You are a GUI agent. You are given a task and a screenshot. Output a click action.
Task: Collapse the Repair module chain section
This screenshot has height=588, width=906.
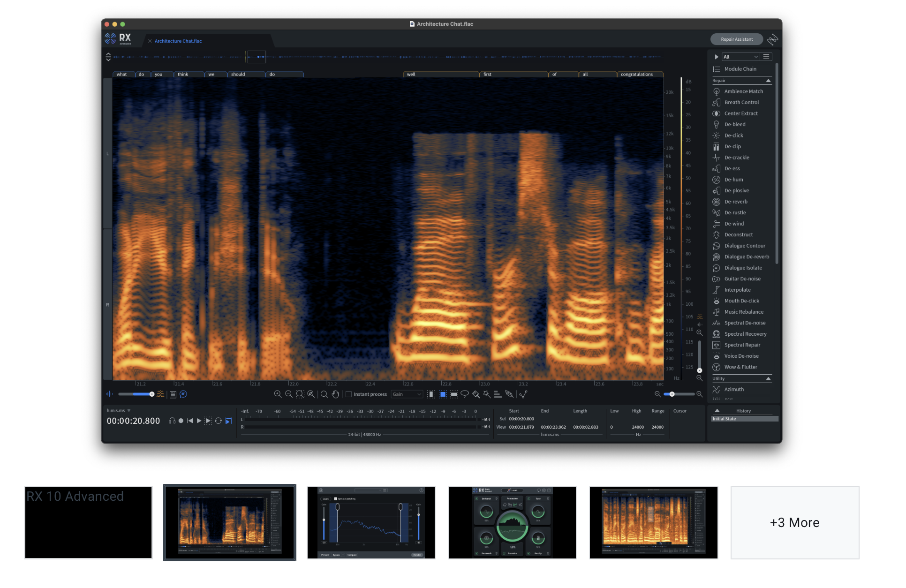pos(768,80)
